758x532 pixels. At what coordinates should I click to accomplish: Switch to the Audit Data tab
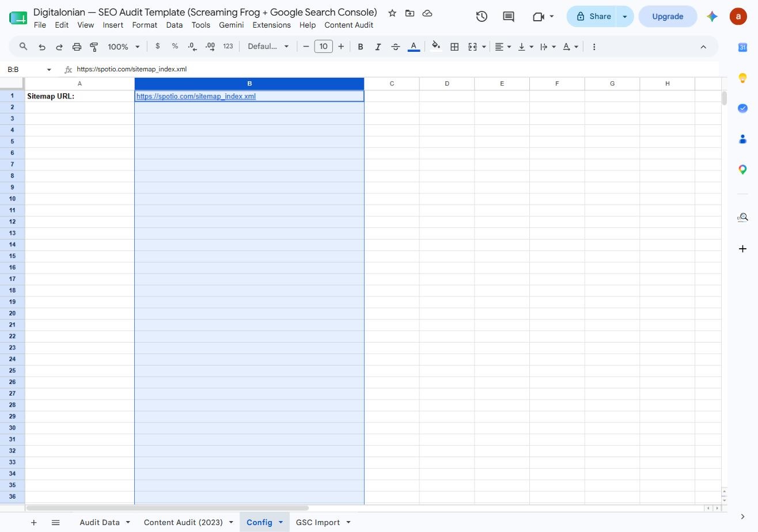pyautogui.click(x=100, y=522)
